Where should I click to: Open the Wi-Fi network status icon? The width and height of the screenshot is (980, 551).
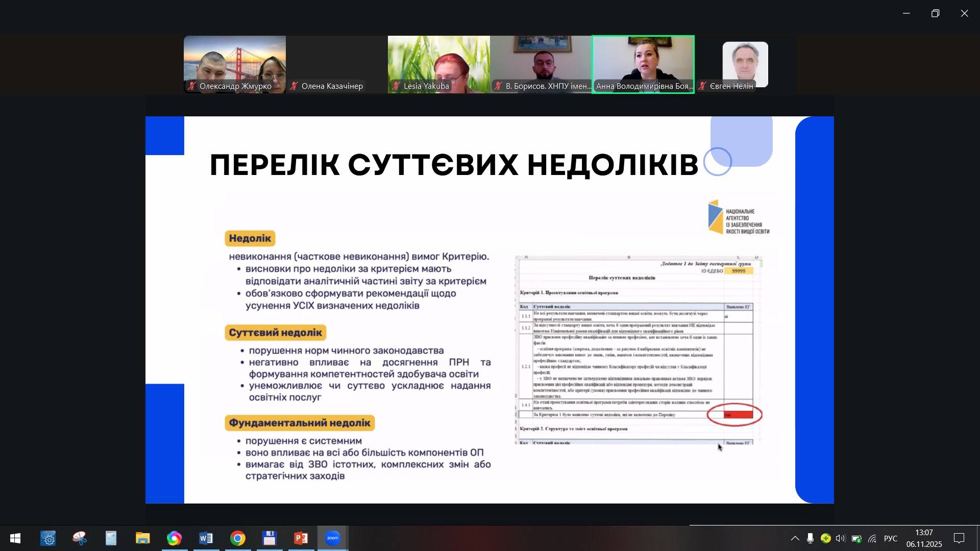tap(872, 539)
